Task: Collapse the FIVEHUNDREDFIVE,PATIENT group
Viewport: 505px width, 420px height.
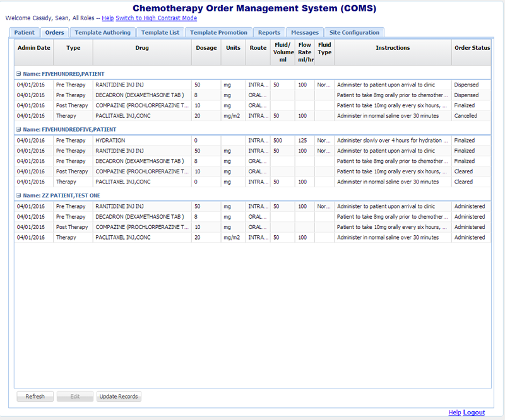Action: [x=19, y=129]
